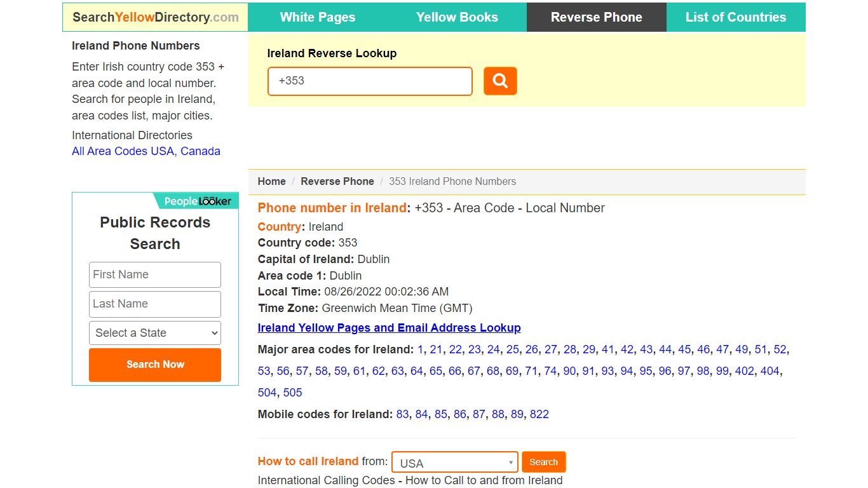Open area code 24 link

[x=493, y=349]
